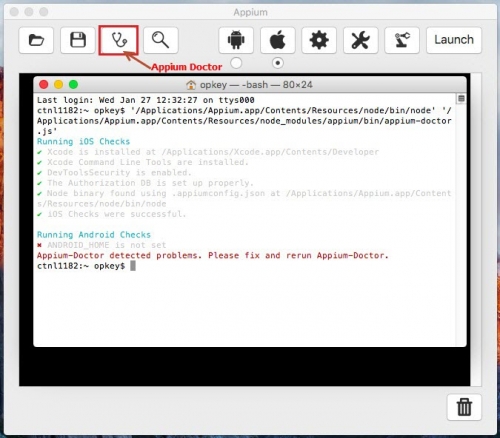The height and width of the screenshot is (438, 500).
Task: Run Appium Doctor via stethoscope icon
Action: (x=118, y=40)
